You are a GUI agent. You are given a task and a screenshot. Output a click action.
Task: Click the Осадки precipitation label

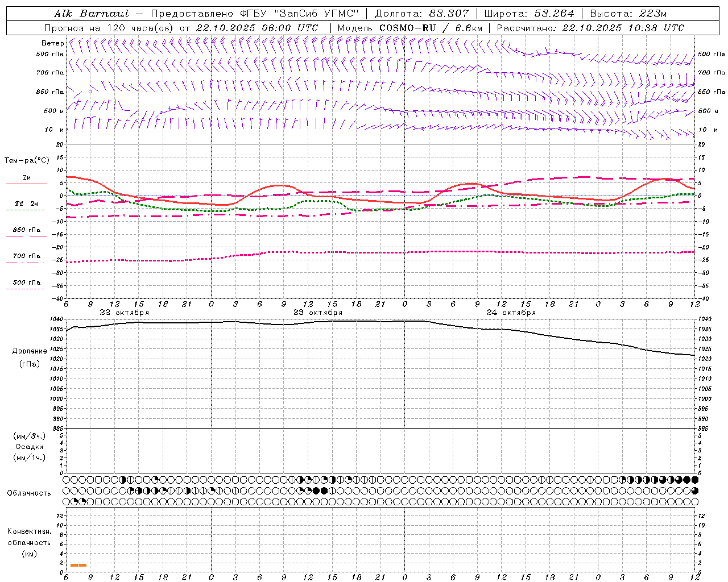point(30,447)
